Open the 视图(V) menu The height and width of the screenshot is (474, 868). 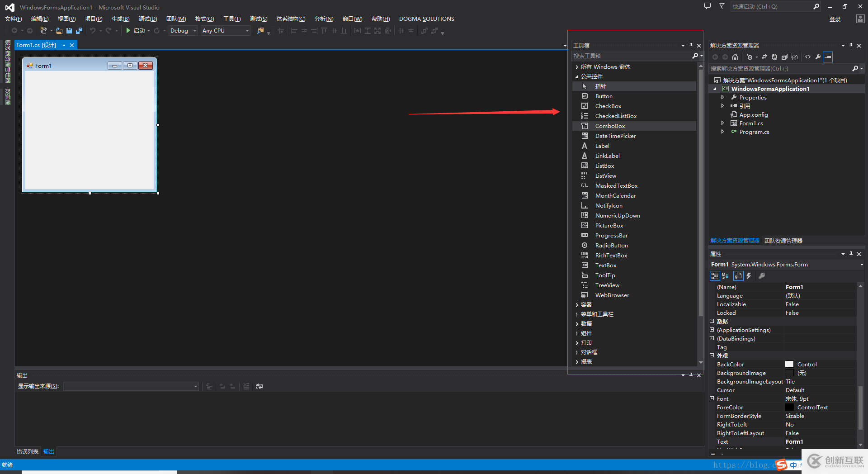(x=66, y=19)
